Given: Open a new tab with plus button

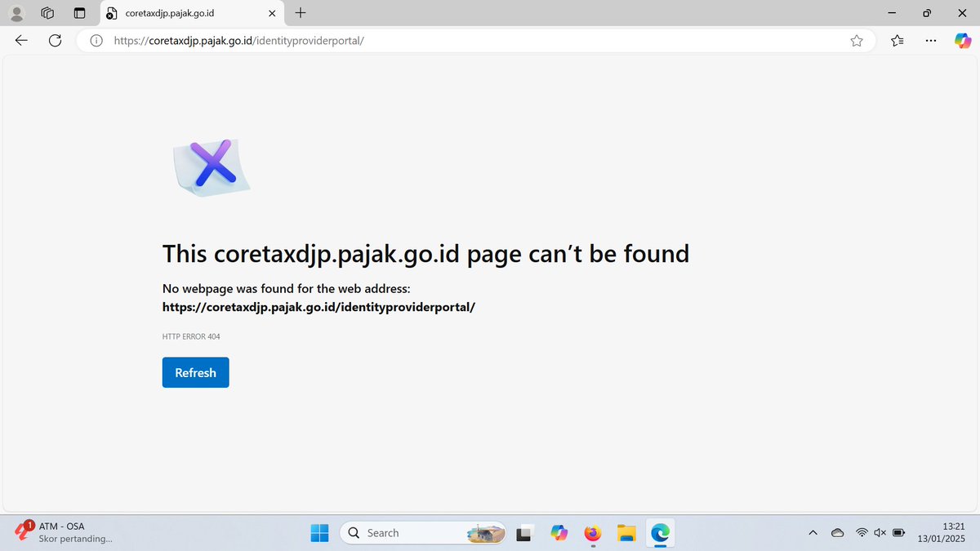Looking at the screenshot, I should point(301,13).
